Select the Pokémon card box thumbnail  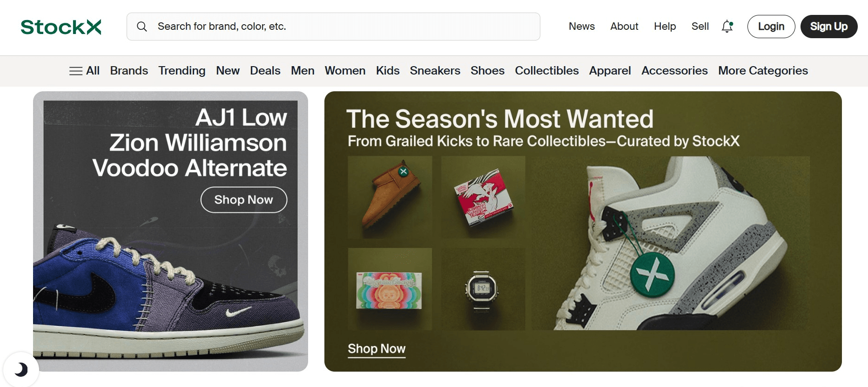[483, 197]
